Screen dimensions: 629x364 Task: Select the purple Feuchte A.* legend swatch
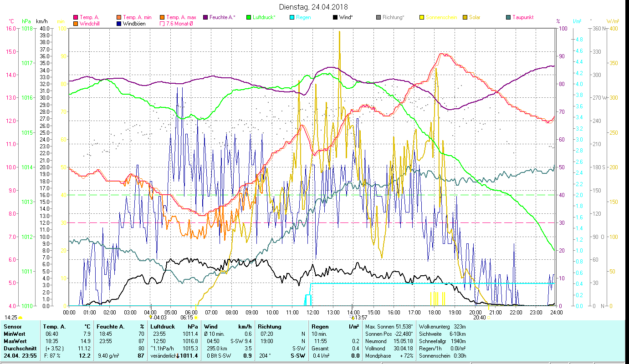[x=205, y=18]
